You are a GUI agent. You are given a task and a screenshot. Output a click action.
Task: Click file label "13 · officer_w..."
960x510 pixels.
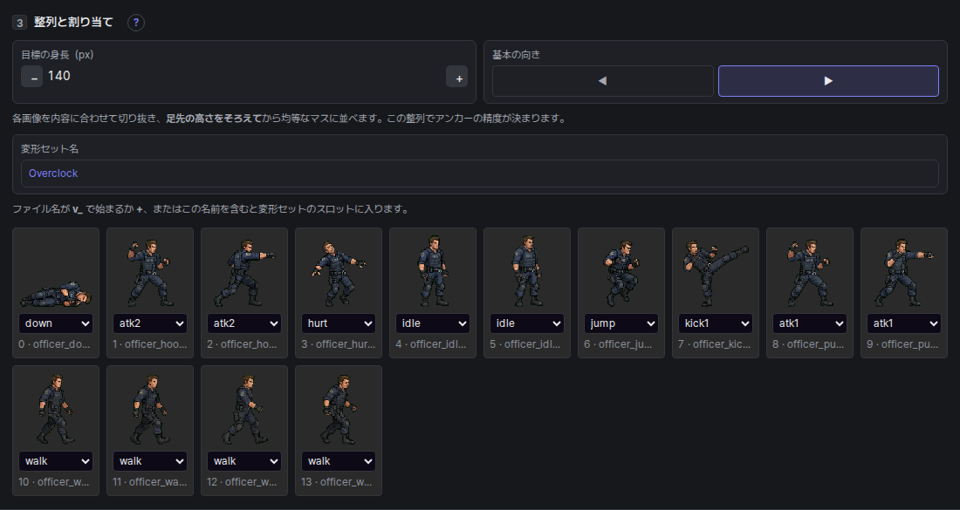337,482
